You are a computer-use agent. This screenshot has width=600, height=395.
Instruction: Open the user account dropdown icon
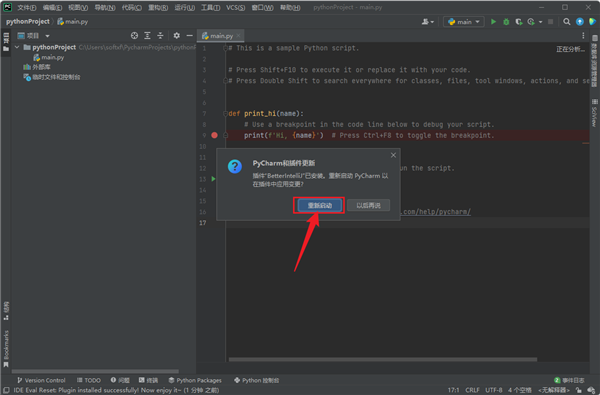427,22
